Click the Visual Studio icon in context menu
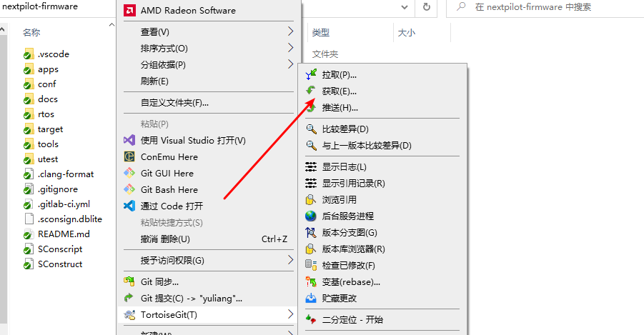The width and height of the screenshot is (644, 335). (x=129, y=140)
